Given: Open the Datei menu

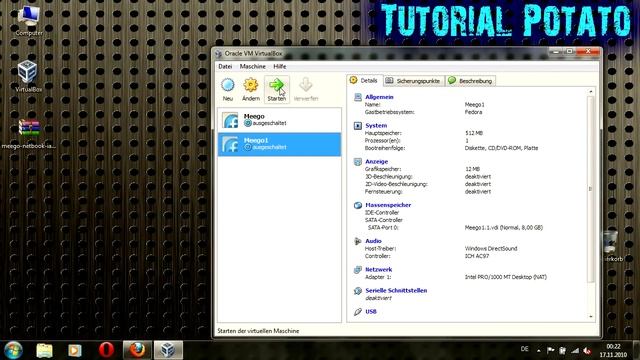Looking at the screenshot, I should [x=225, y=67].
